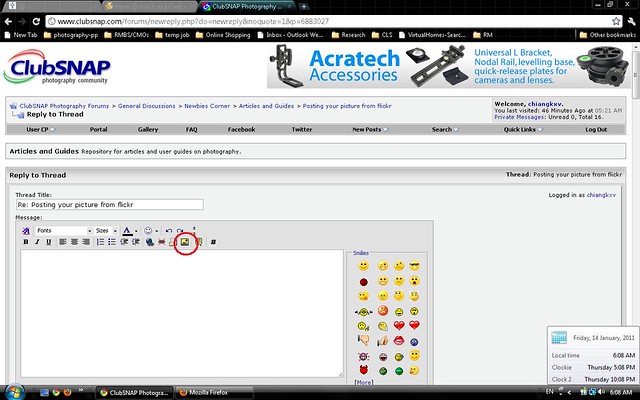Go back using browser back arrow

9,21
